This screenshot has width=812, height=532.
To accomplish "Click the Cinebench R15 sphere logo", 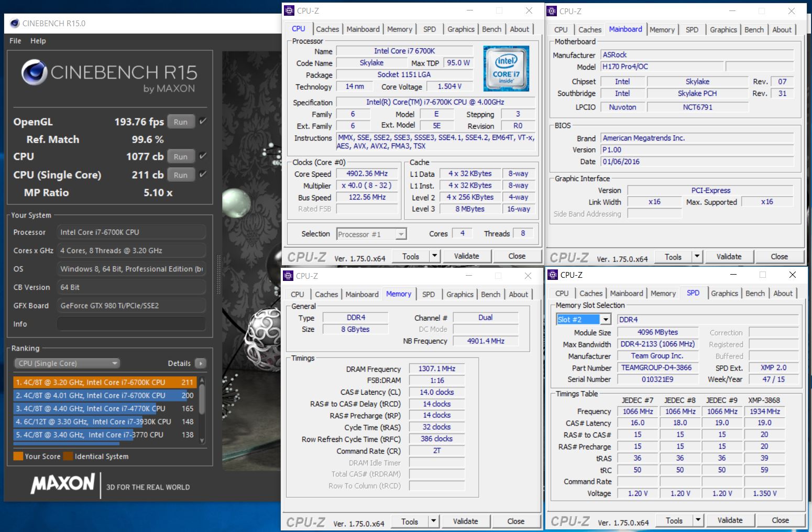I will point(34,72).
